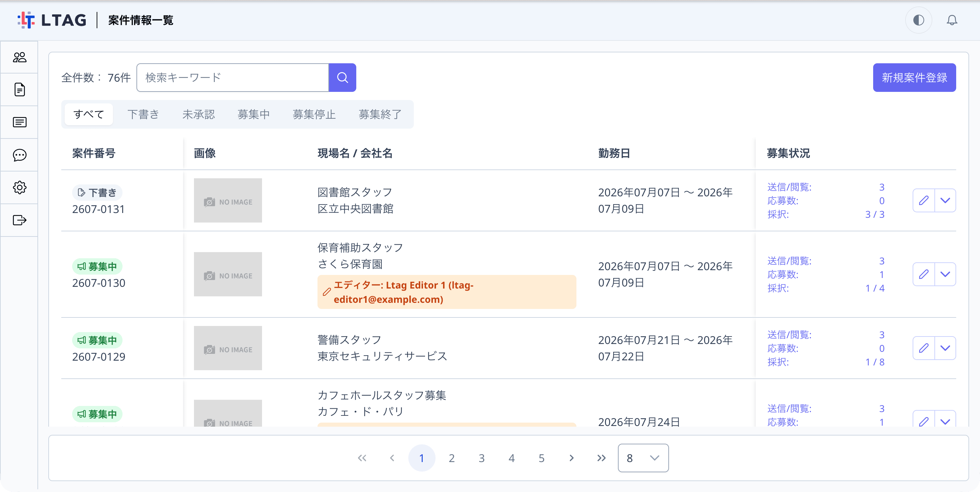Go to page 2
The height and width of the screenshot is (492, 980).
click(451, 458)
